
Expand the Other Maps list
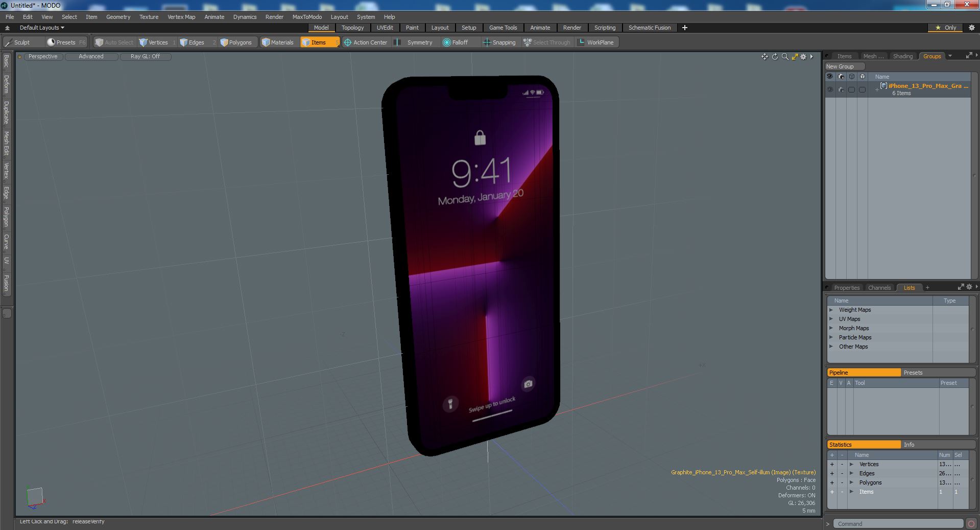[831, 347]
